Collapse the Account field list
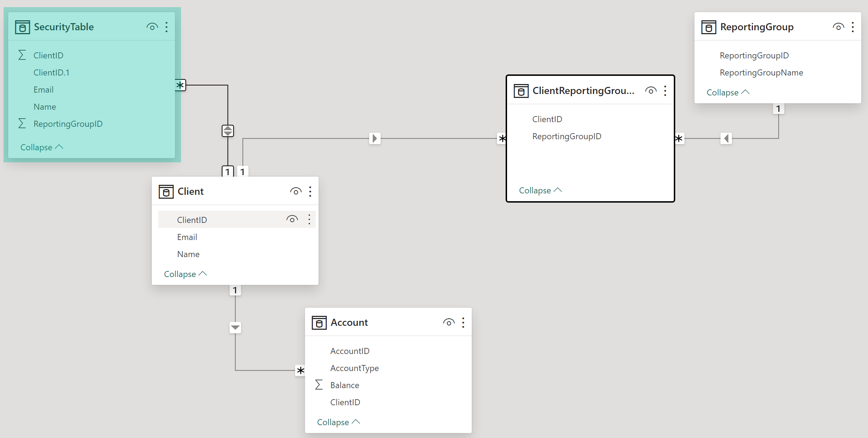868x438 pixels. coord(339,422)
